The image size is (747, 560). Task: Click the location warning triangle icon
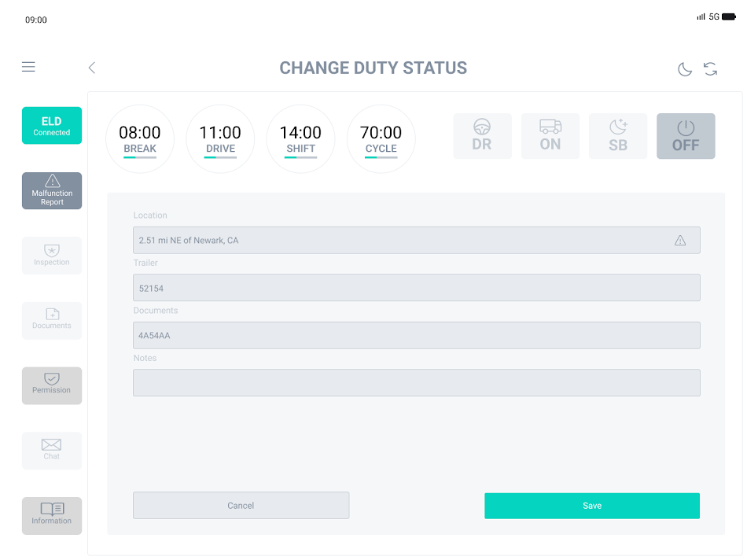[680, 241]
